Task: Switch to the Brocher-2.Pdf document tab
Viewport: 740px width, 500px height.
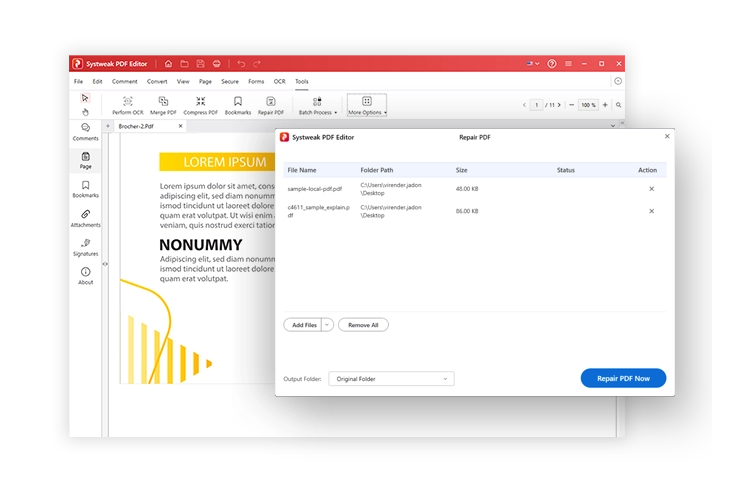Action: 137,127
